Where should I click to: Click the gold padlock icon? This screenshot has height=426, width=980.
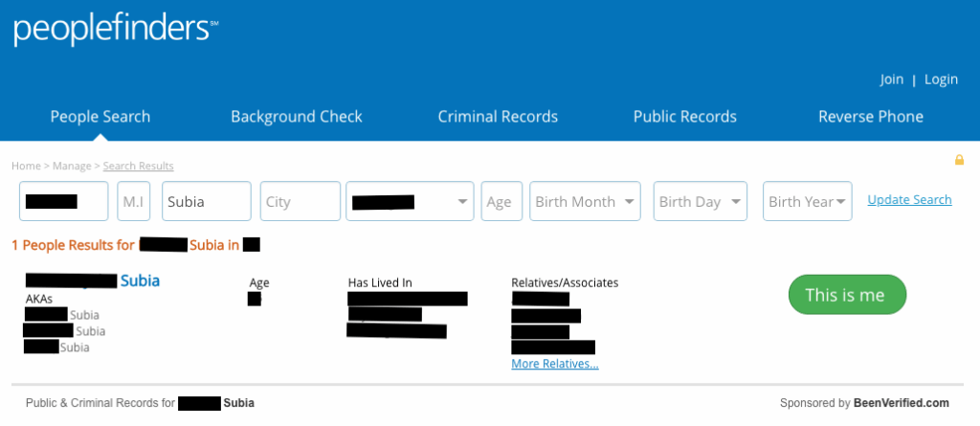959,160
